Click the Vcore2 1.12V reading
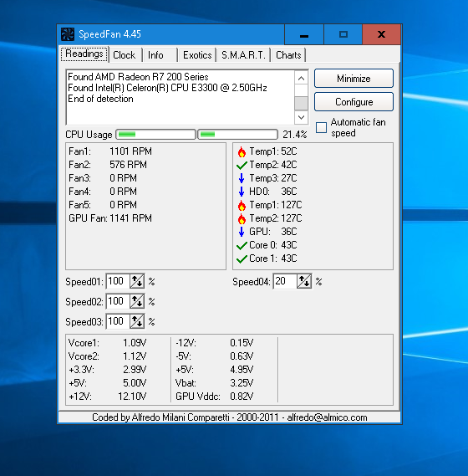This screenshot has height=476, width=468. coord(107,356)
